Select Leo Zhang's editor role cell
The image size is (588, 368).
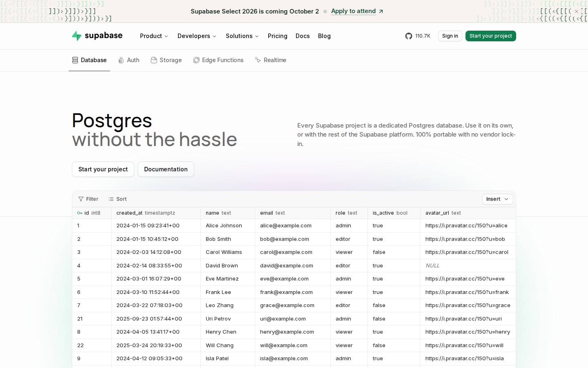(x=349, y=305)
